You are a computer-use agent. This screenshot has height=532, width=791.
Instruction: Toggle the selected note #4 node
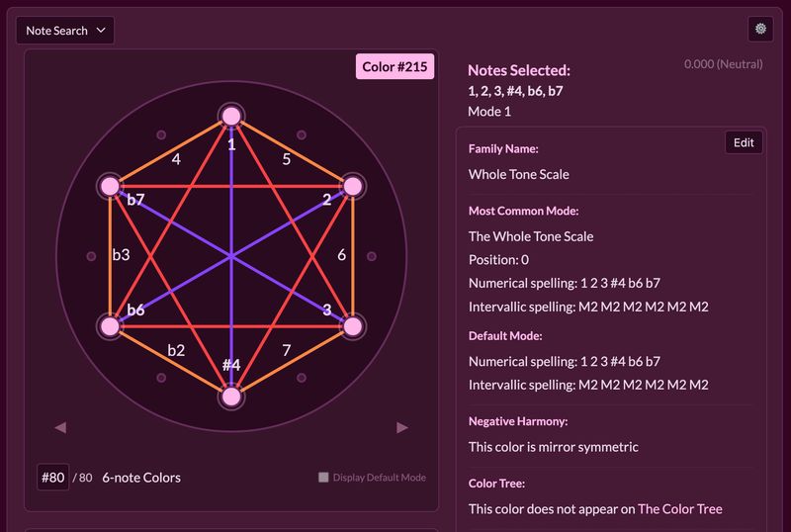tap(231, 397)
